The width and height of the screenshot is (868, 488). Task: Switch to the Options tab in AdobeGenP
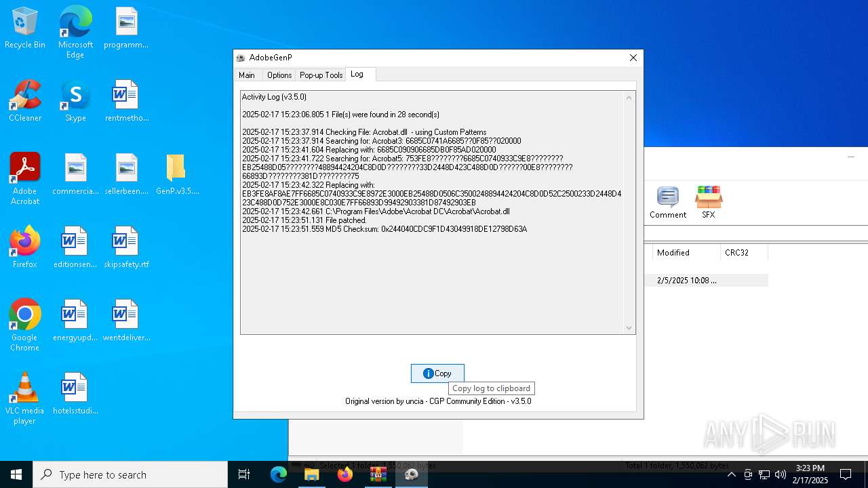(279, 75)
